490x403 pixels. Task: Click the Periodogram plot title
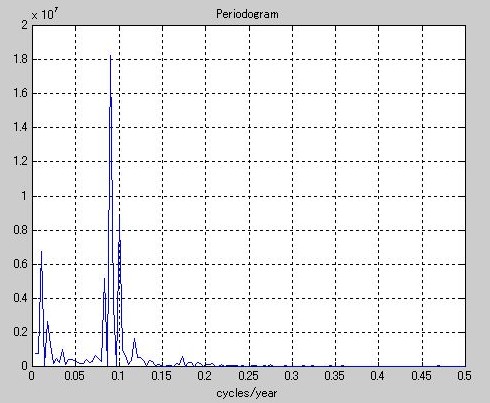click(x=247, y=14)
